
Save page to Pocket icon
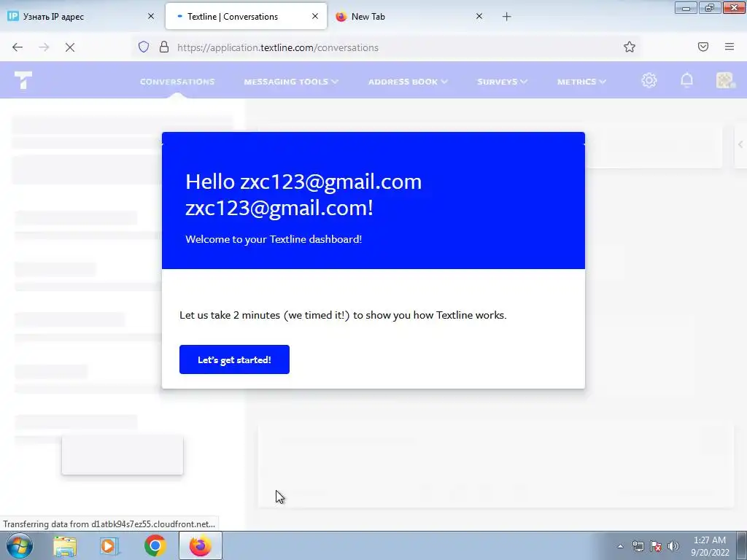point(703,47)
